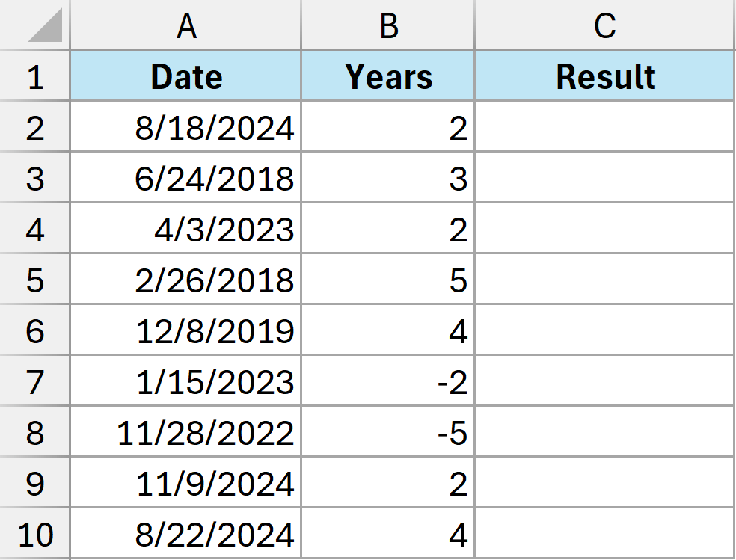
Task: Click the Date header cell
Action: pyautogui.click(x=186, y=76)
